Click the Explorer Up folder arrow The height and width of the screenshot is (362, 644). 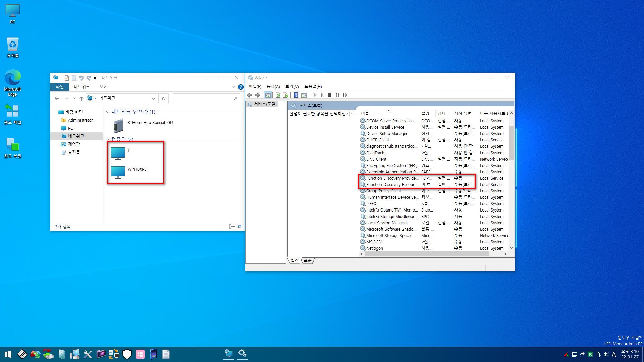click(81, 98)
